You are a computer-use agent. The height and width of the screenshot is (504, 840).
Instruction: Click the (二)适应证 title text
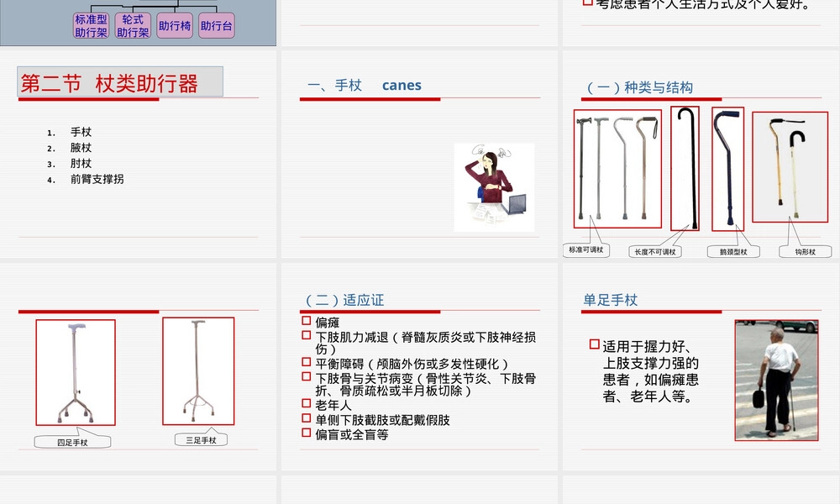click(344, 300)
